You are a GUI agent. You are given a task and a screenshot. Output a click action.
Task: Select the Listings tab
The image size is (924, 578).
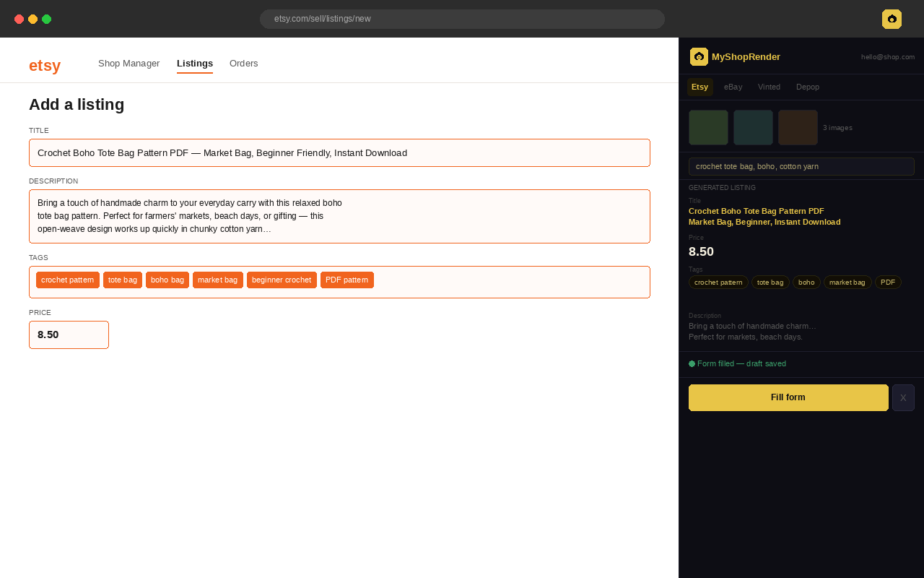pos(195,64)
